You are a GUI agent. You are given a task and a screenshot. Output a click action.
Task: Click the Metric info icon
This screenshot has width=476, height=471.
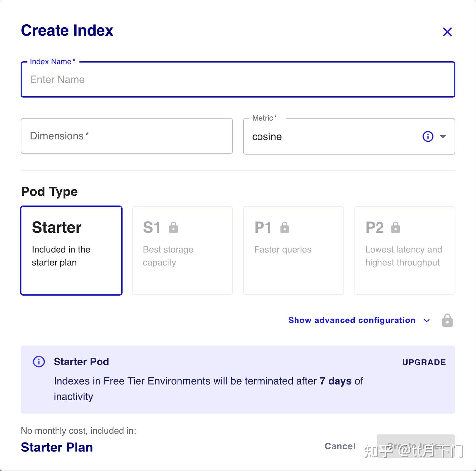click(x=428, y=136)
